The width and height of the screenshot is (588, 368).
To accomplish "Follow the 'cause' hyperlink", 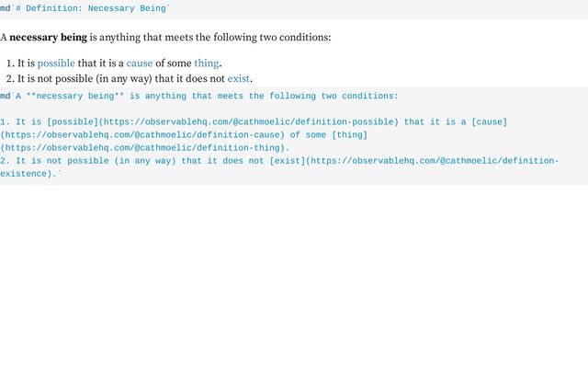I will pos(140,63).
